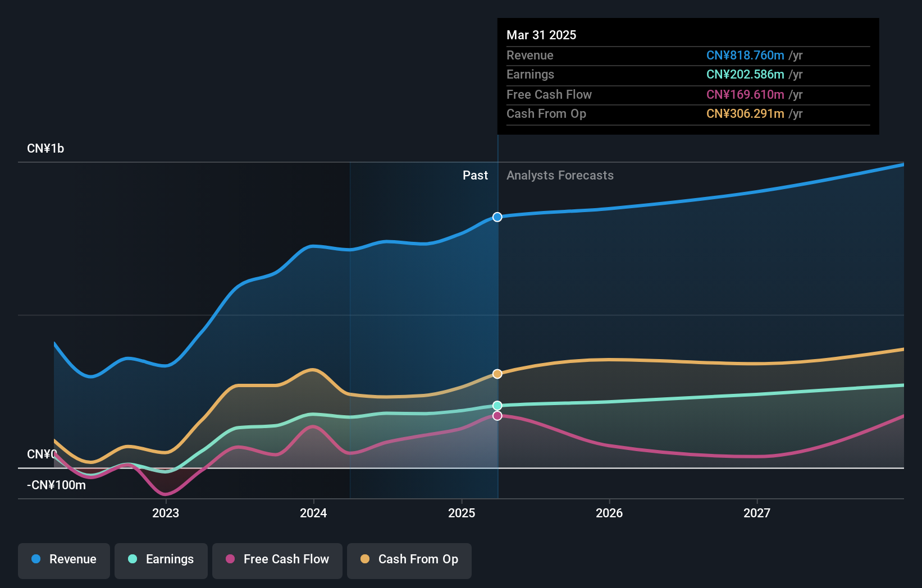Click the Earnings row label in tooltip
Screen dimensions: 922x588
(x=530, y=75)
